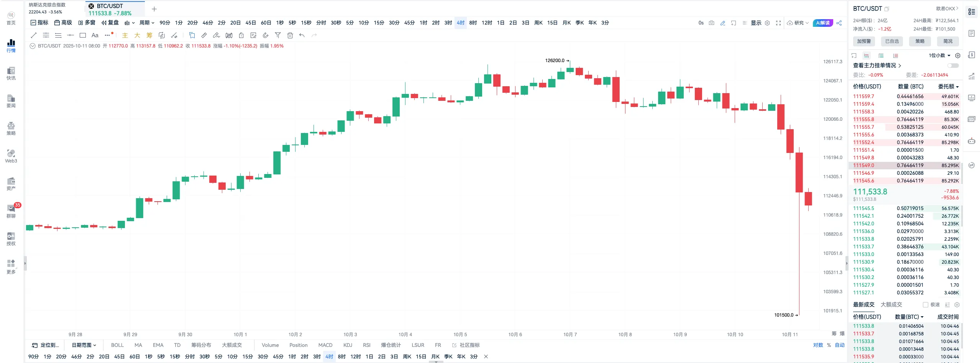Expand the 1位小数 decimal precision dropdown
The image size is (980, 363).
click(940, 56)
